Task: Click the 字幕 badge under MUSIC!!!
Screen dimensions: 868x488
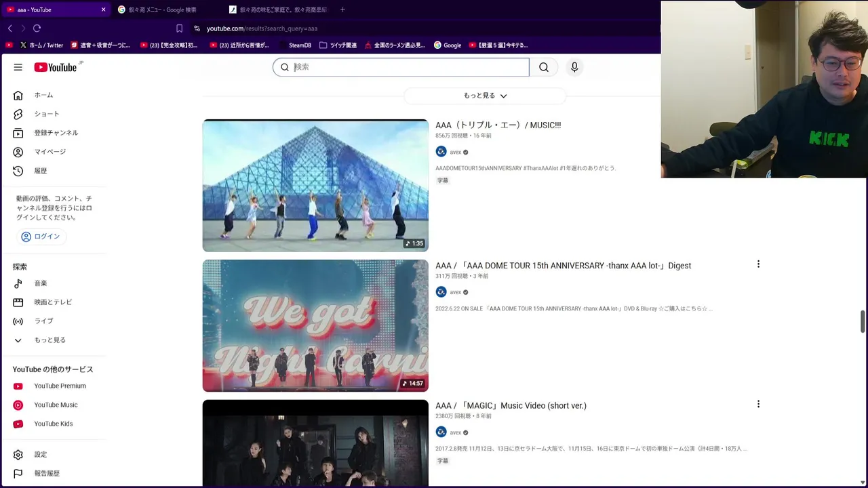Action: coord(442,180)
